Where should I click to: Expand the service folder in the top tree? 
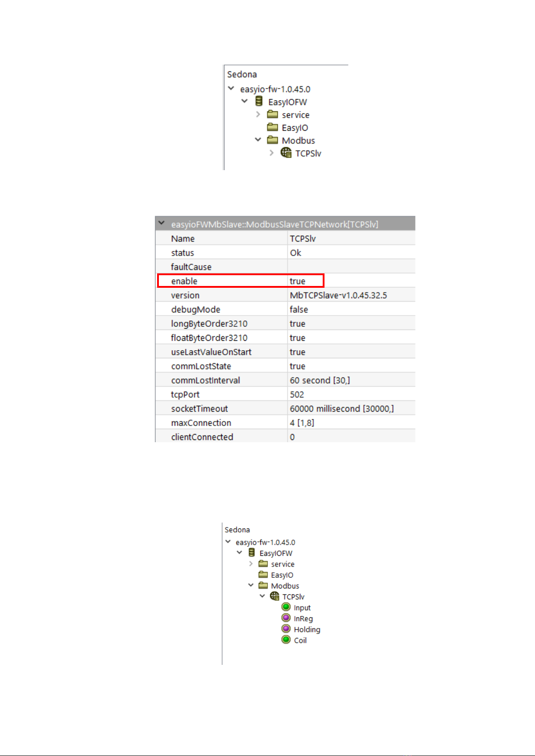[x=258, y=114]
